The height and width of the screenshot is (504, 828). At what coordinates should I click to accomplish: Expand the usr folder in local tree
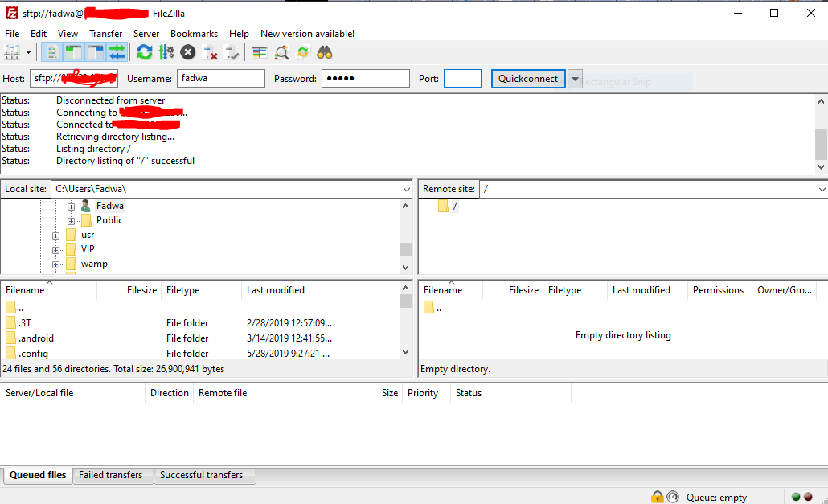coord(55,236)
